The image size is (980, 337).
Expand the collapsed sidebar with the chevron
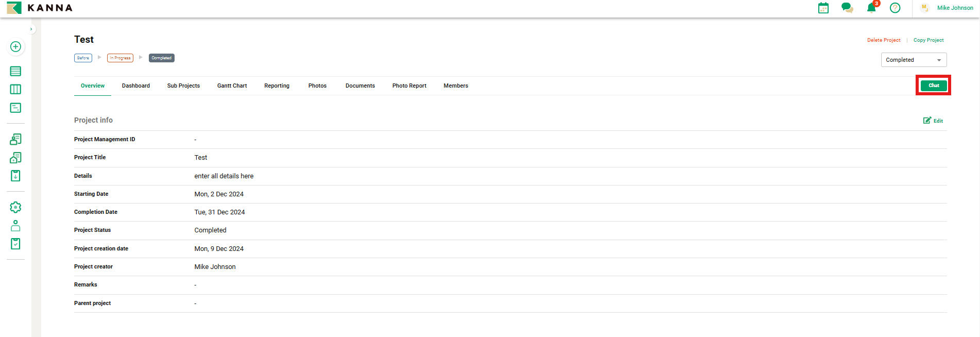coord(31,29)
